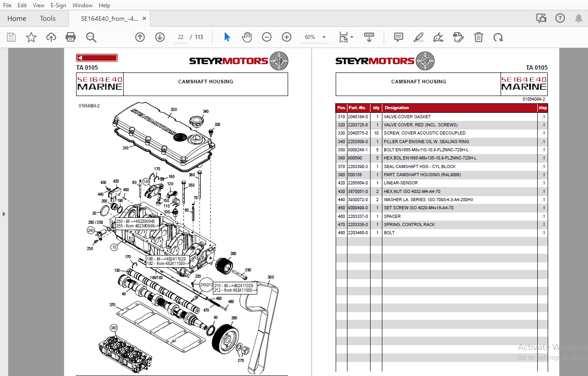Go to the next page with down arrow
Screen dimensions: 588x376
pos(160,37)
